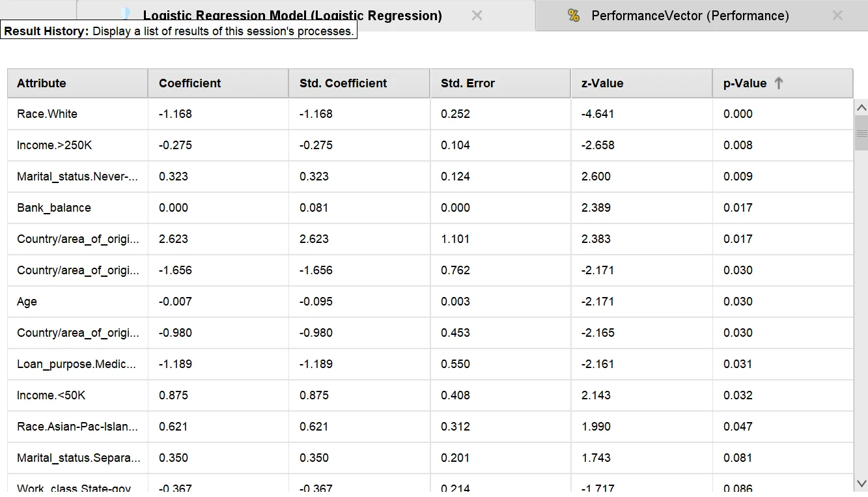Sort by the Coefficient column header
The height and width of the screenshot is (497, 868).
pos(218,83)
